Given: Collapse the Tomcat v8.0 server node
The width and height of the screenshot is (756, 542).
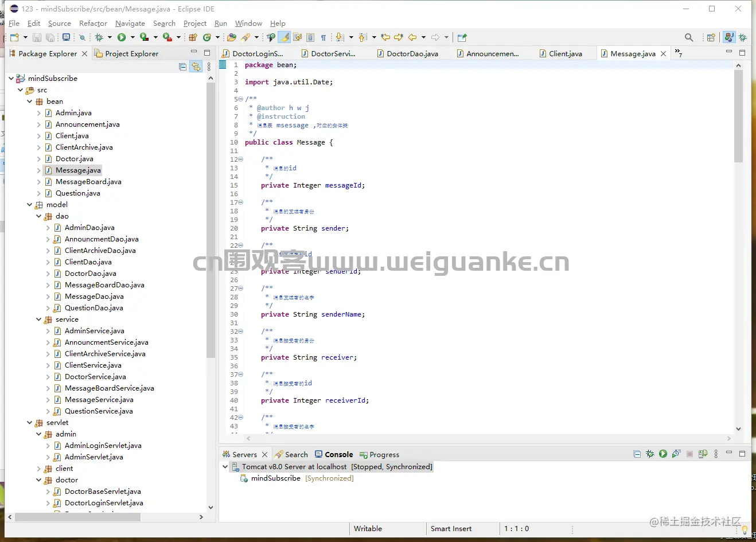Looking at the screenshot, I should [225, 466].
